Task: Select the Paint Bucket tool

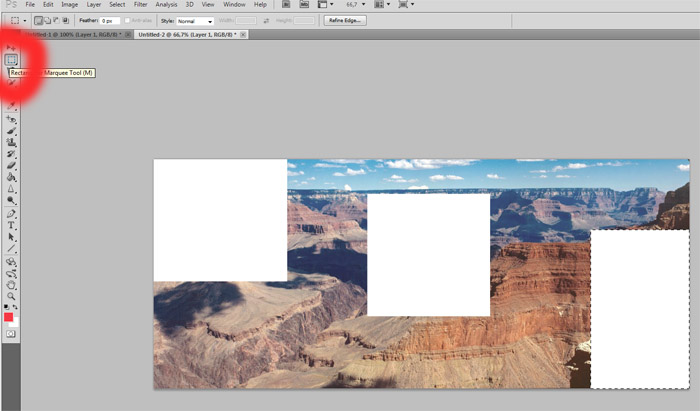Action: point(11,177)
